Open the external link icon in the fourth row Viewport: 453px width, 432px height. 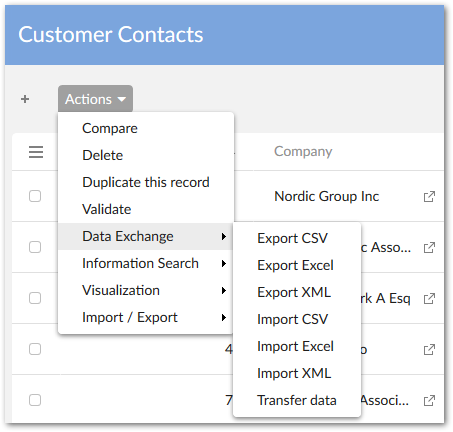coord(429,350)
